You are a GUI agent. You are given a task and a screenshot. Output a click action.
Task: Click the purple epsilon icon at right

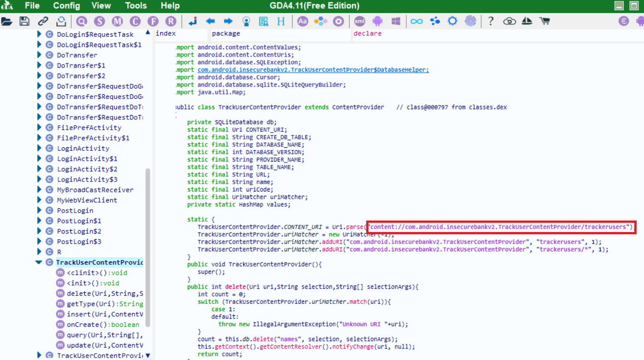point(624,21)
